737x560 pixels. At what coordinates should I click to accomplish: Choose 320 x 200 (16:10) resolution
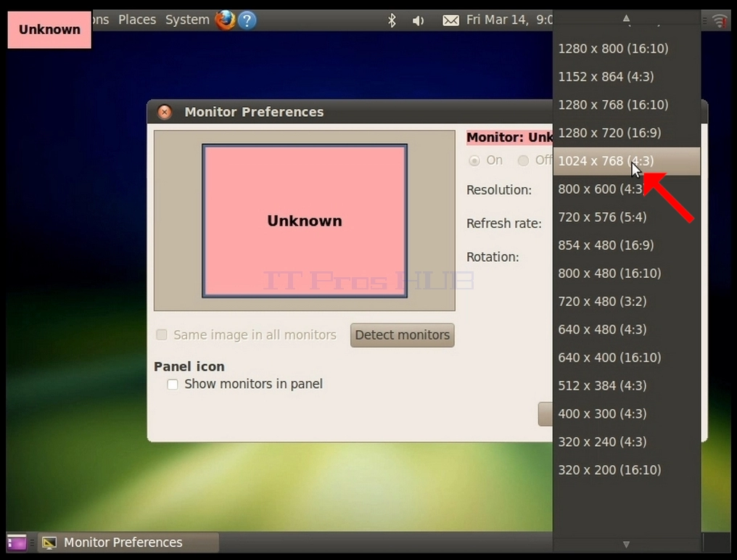point(627,470)
